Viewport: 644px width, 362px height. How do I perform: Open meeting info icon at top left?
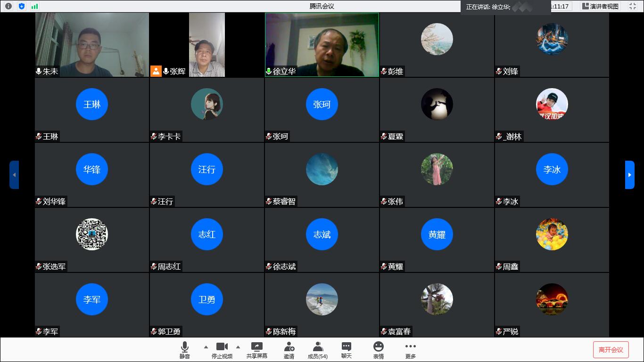[8, 6]
